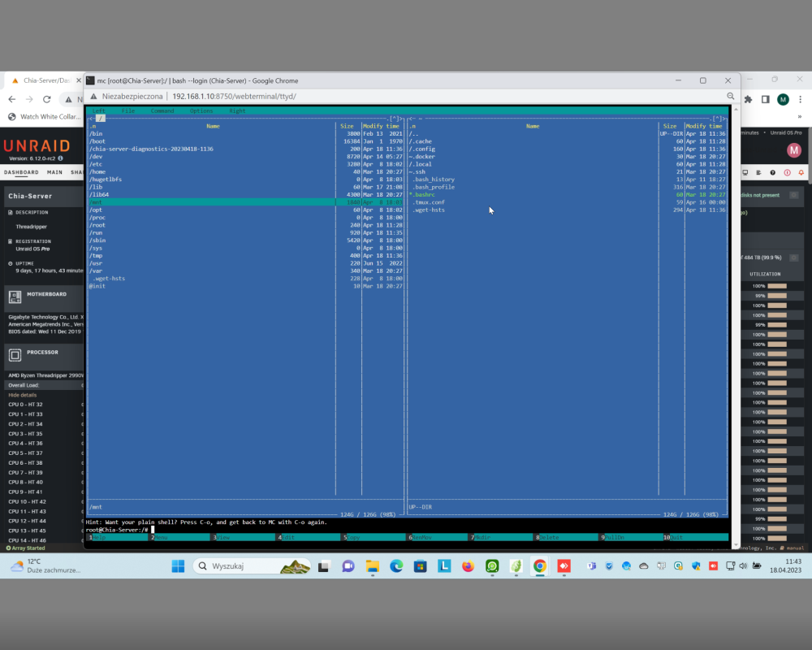Click the 3 View function key button
812x650 pixels.
(245, 538)
